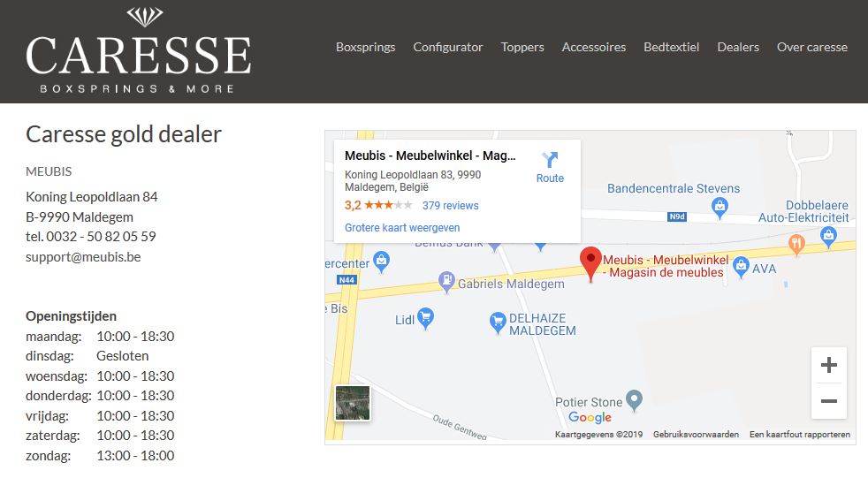Viewport: 868px width, 478px height.
Task: Open the 379 reviews link
Action: pos(450,206)
